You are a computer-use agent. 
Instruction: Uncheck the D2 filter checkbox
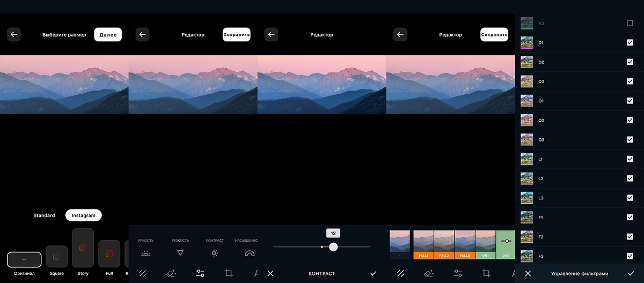(630, 62)
